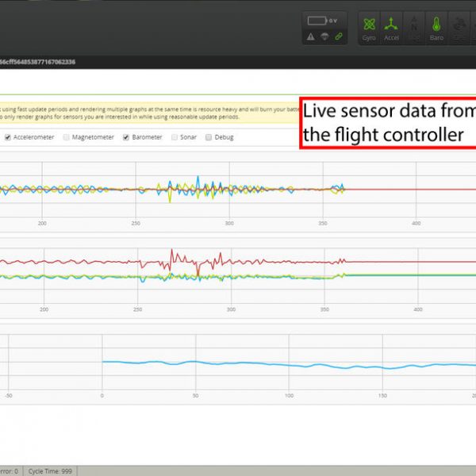Click the Cycle Time: 999 status entry
The image size is (476, 476).
click(x=50, y=471)
